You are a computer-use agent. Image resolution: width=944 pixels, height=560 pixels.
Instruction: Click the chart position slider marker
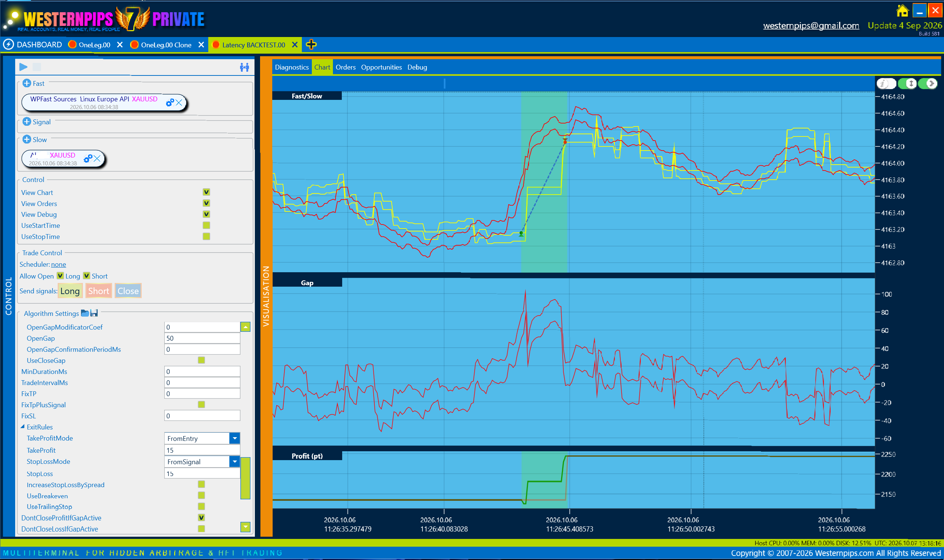445,83
